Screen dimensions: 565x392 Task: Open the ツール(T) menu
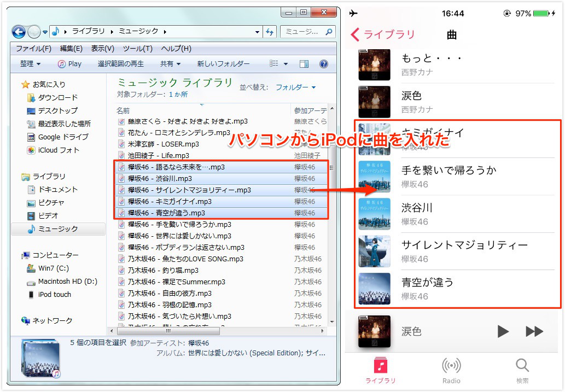click(x=137, y=48)
